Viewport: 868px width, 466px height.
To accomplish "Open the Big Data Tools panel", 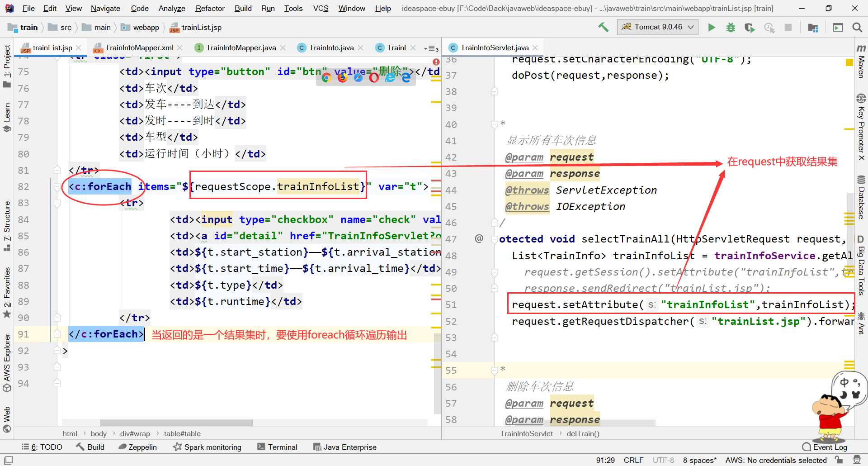I will (x=861, y=265).
